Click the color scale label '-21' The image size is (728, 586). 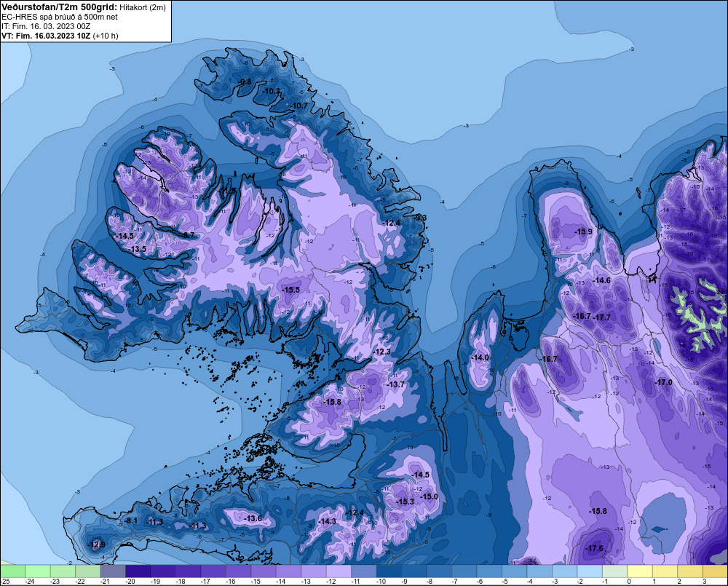pyautogui.click(x=105, y=582)
